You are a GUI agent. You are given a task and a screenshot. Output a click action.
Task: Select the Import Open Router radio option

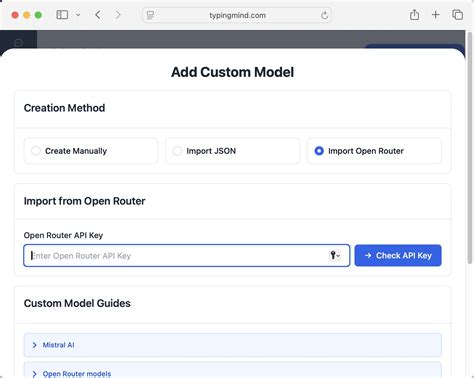click(x=374, y=151)
